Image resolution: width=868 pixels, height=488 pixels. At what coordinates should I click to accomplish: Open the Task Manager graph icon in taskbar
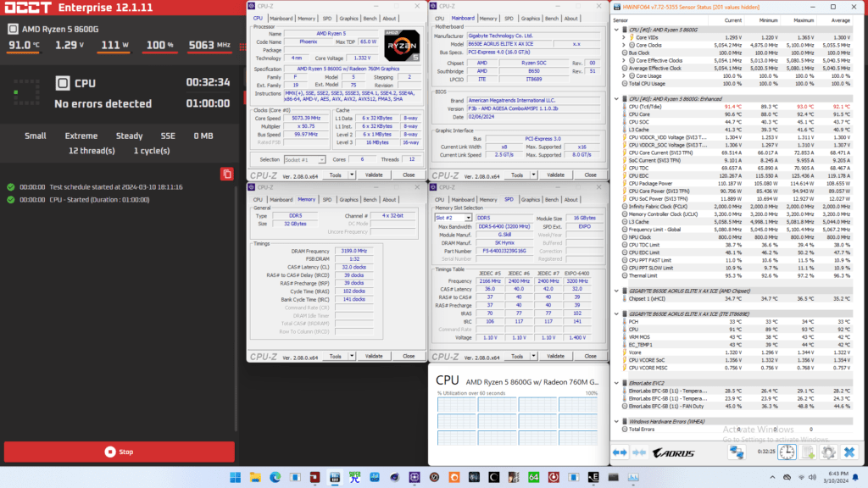pos(633,478)
